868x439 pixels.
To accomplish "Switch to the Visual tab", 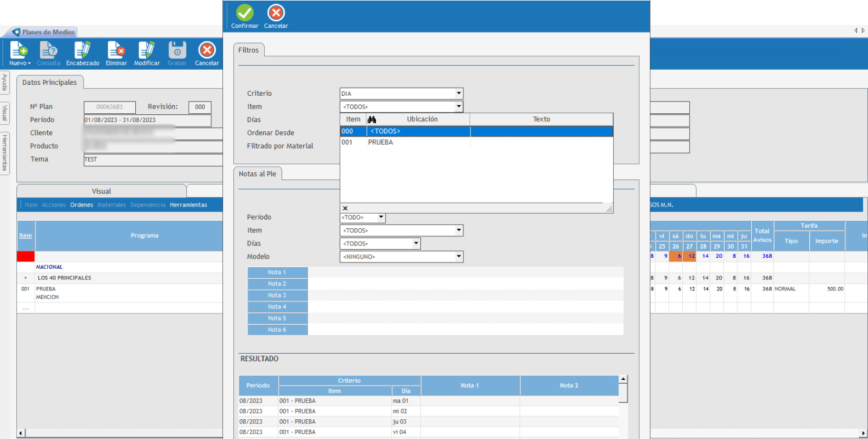I will (102, 191).
